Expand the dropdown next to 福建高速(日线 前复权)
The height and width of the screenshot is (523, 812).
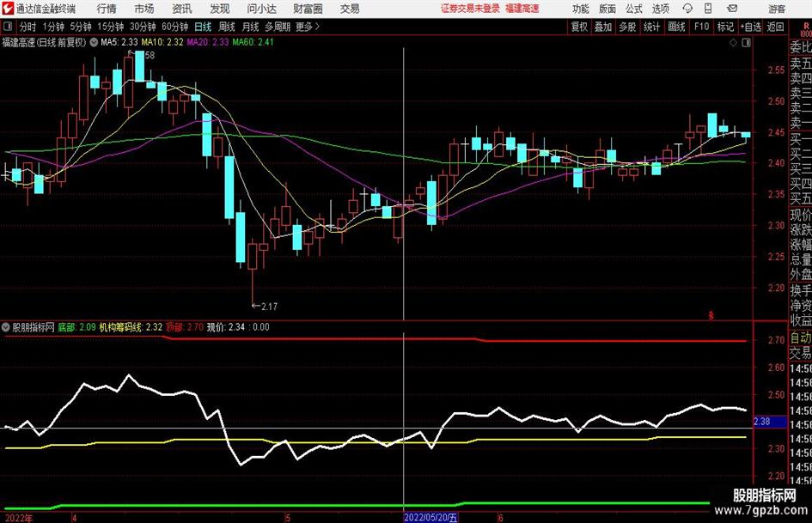94,42
